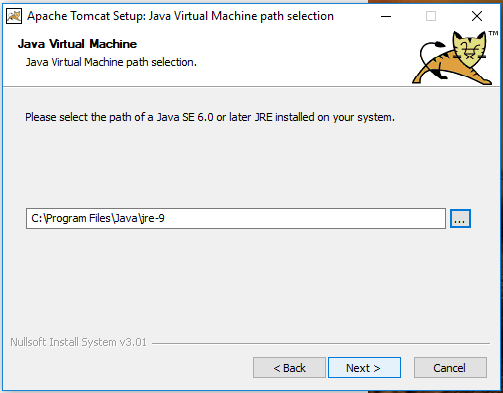Open folder browser with the ellipsis button
Screen dimensions: 503x393
(x=460, y=219)
